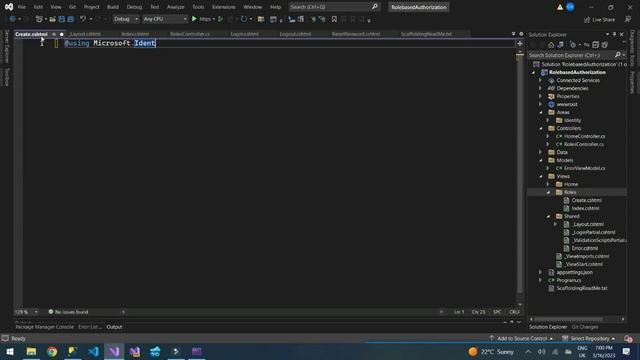Click the Visual Studio logo icon
Viewport: 640px width, 360px height.
point(9,7)
